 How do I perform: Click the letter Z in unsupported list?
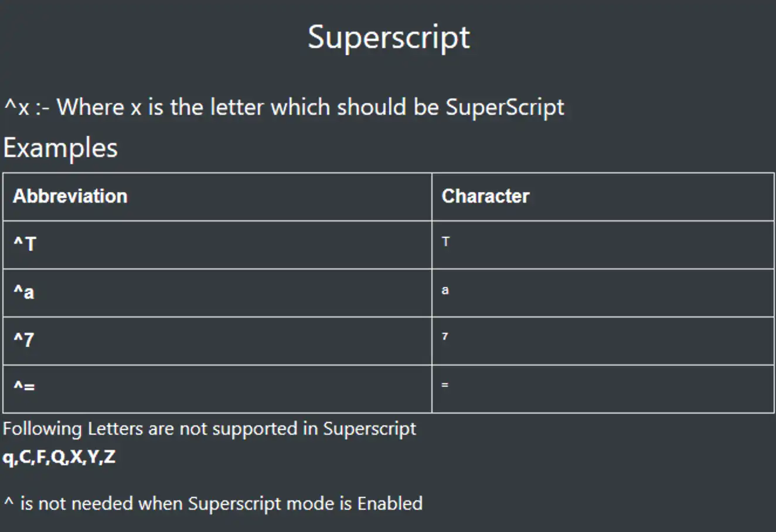pos(110,456)
